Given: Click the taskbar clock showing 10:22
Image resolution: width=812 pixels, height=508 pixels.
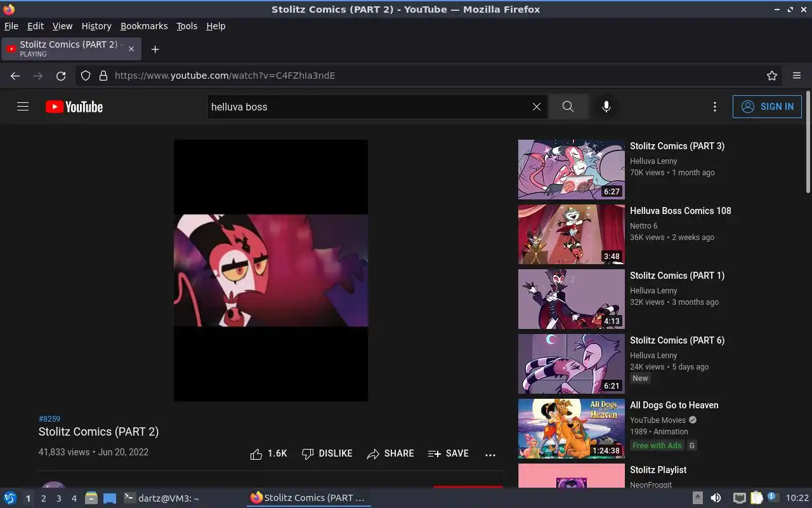Looking at the screenshot, I should click(797, 498).
